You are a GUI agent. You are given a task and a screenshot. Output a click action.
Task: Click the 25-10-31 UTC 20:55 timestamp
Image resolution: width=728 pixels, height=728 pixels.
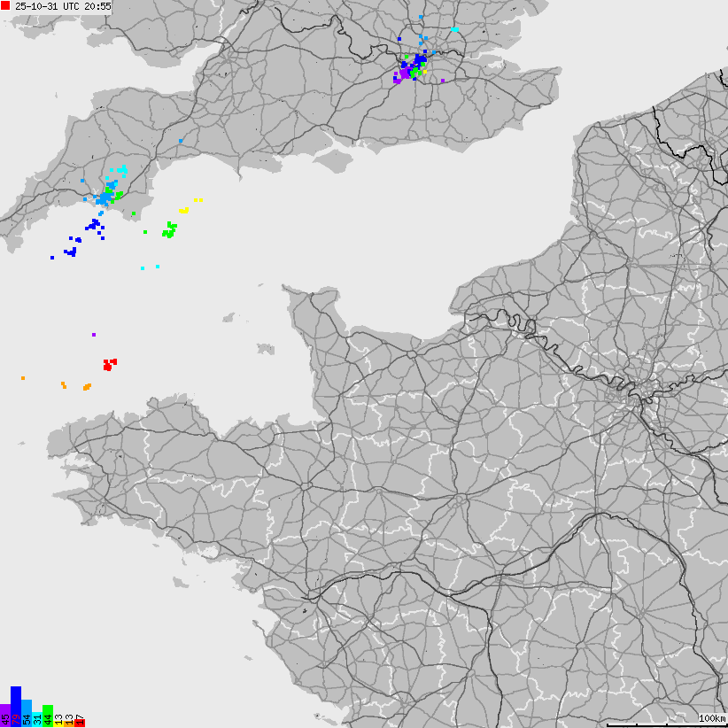tap(63, 6)
